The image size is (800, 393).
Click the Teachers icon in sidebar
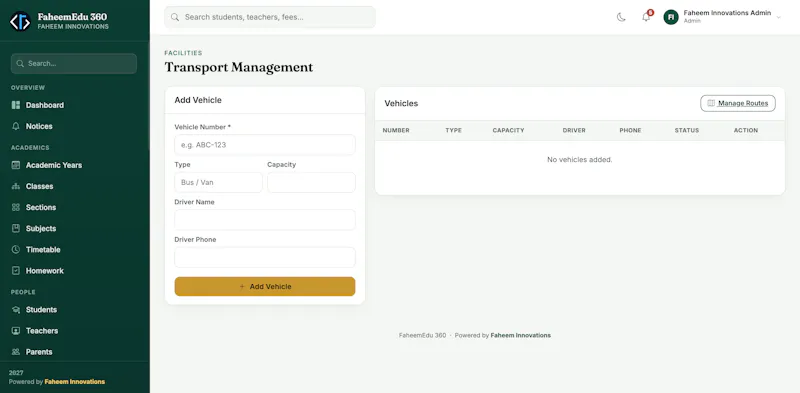(16, 331)
